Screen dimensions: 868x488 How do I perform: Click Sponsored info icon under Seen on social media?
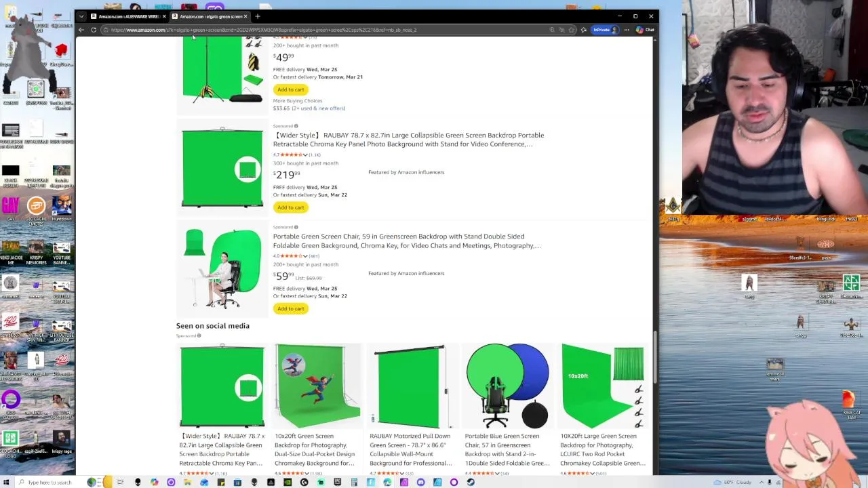199,335
